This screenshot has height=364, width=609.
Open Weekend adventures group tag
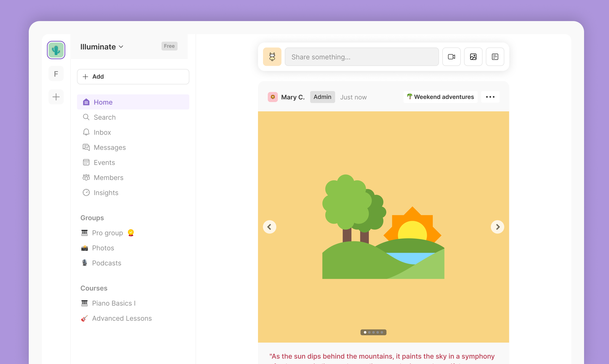click(x=440, y=97)
